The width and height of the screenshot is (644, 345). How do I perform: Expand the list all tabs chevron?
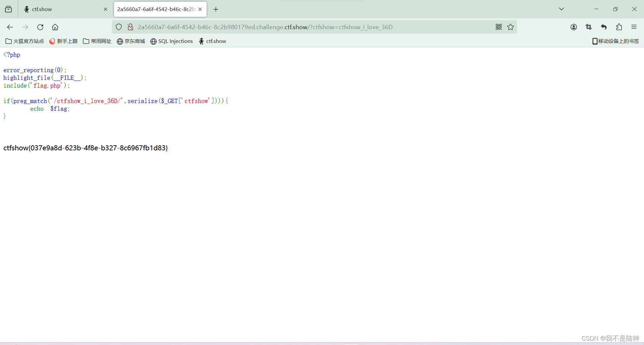pos(561,9)
